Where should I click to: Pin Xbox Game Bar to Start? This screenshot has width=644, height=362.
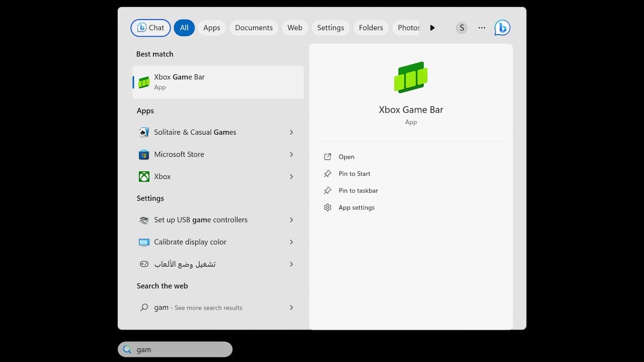coord(354,173)
